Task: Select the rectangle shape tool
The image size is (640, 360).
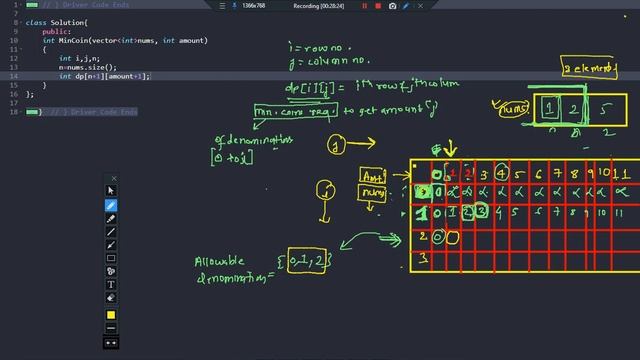Action: [x=111, y=258]
